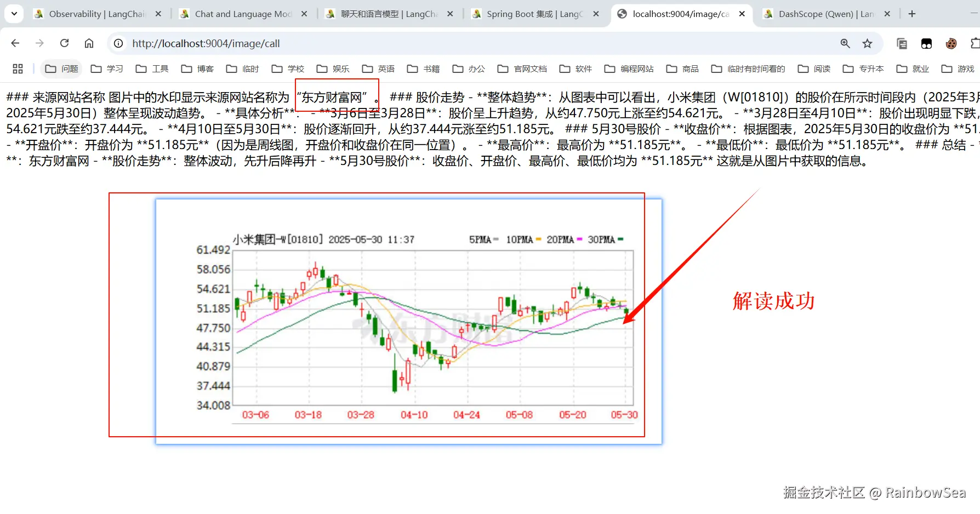
Task: Open the 临时 bookmark folder
Action: coord(243,68)
